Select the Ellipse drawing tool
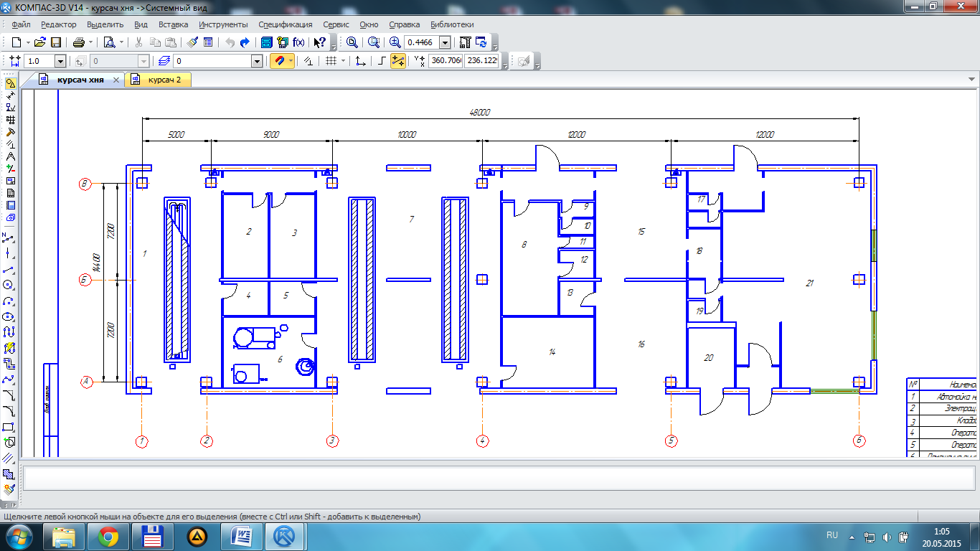 click(9, 316)
